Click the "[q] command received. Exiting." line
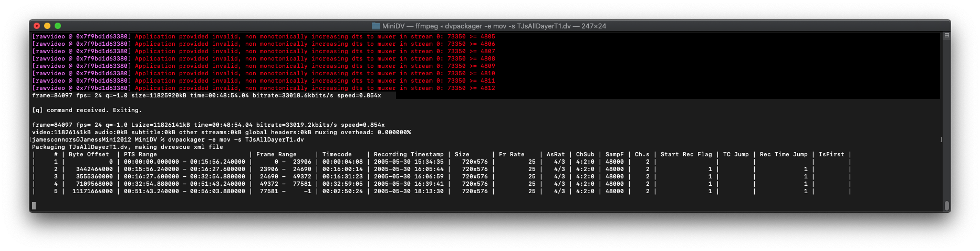 tap(87, 111)
